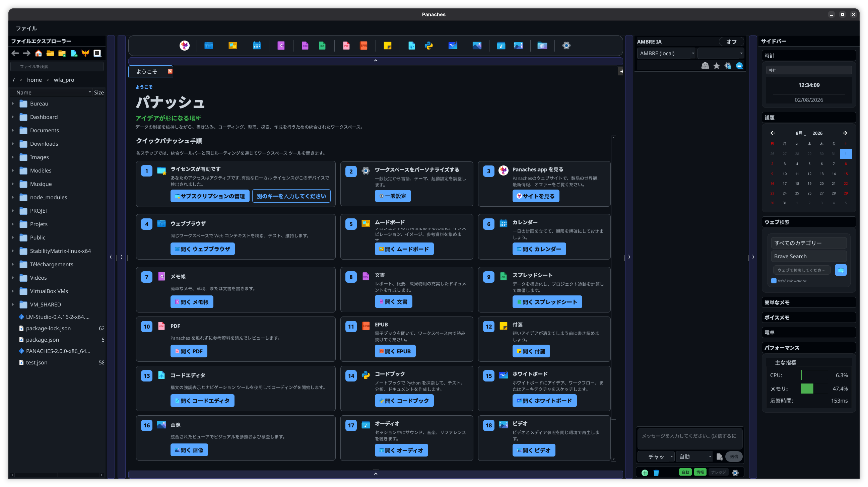Open the すべてのカテゴリー dropdown

(808, 243)
